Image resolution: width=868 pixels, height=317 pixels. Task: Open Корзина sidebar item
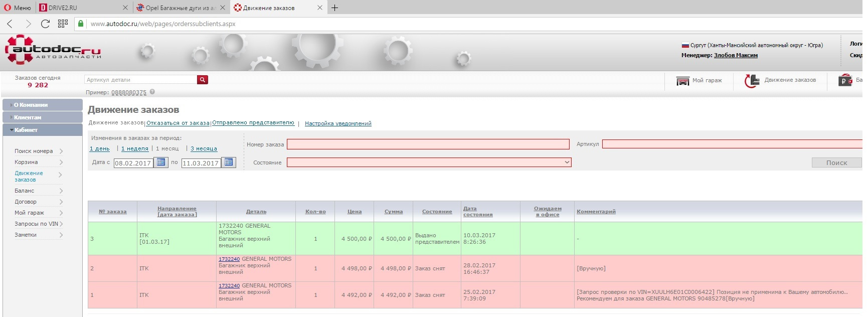(x=39, y=162)
